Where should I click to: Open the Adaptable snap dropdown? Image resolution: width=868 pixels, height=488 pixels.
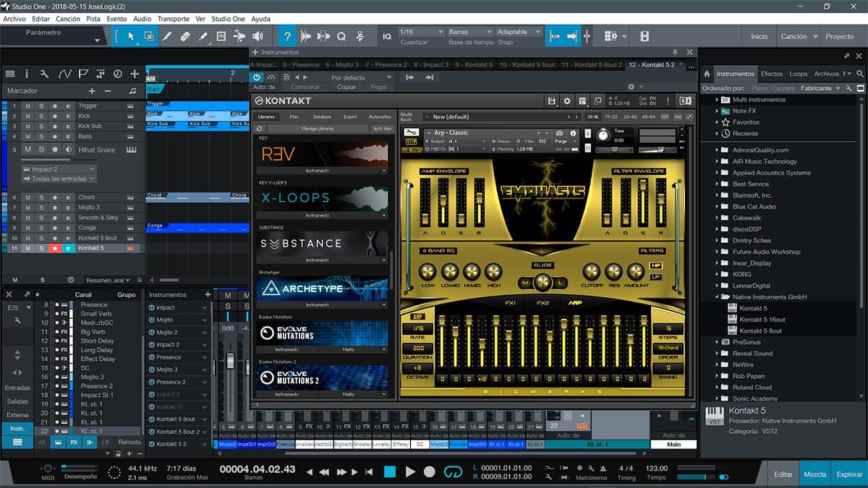[x=519, y=32]
